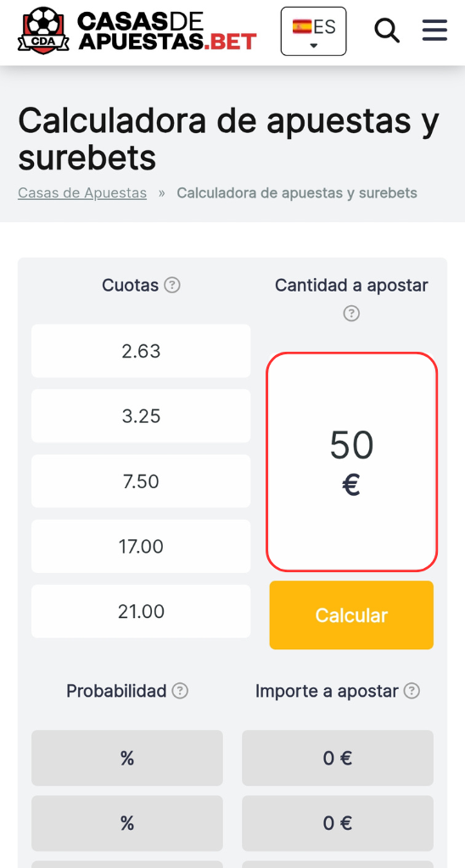Viewport: 465px width, 868px height.
Task: Open the site search magnifier icon
Action: point(387,31)
